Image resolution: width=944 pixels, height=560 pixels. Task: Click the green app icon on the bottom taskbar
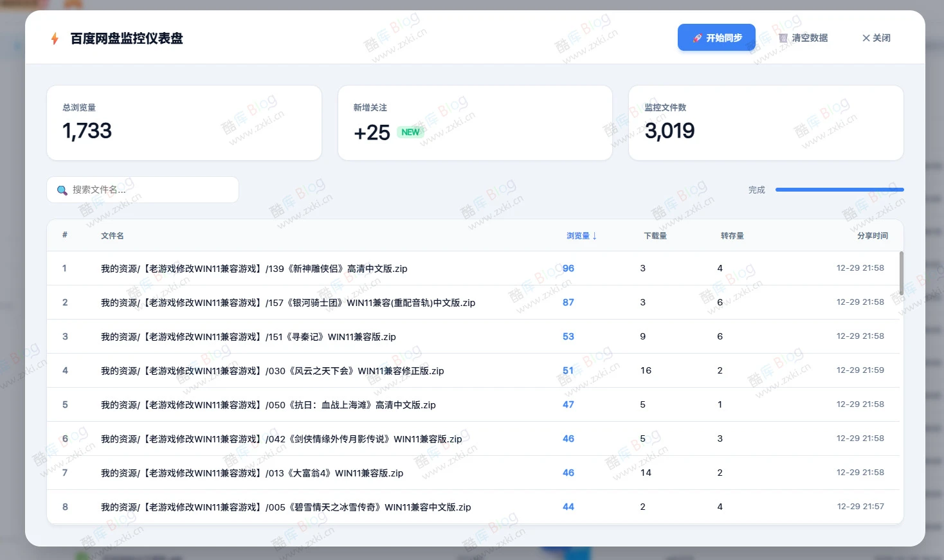pyautogui.click(x=82, y=554)
